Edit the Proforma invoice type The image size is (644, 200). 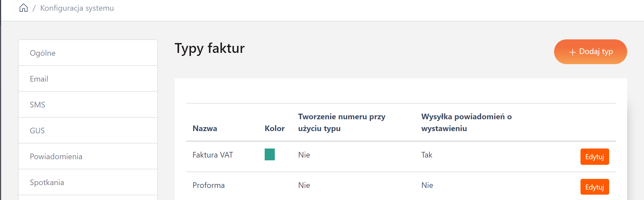595,187
